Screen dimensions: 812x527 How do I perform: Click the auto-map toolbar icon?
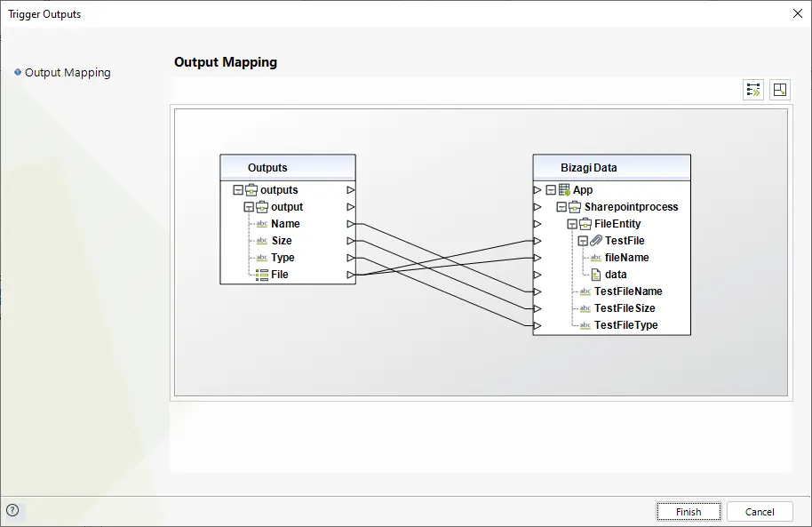(x=753, y=90)
